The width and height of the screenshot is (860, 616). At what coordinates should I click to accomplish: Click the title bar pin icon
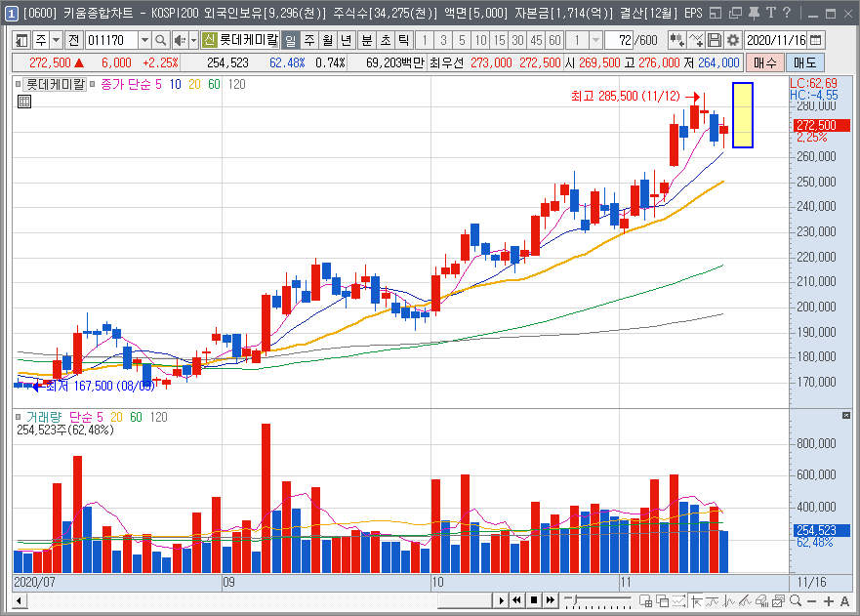coord(755,13)
